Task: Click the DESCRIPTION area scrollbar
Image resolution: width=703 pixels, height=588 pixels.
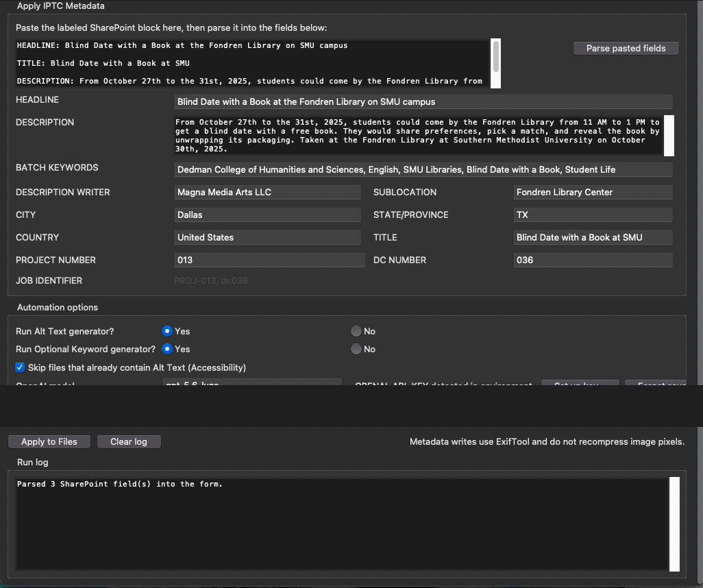Action: pos(669,136)
